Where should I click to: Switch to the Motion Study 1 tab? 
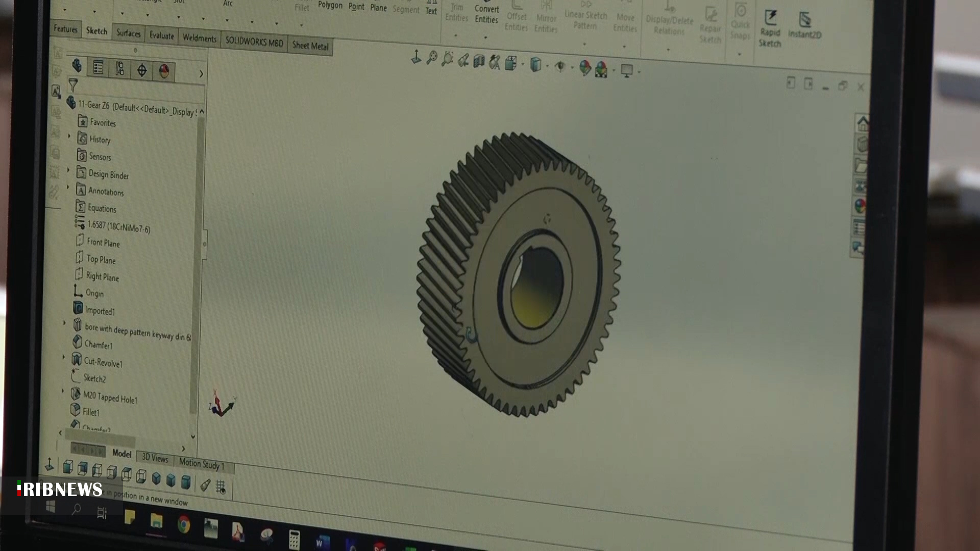(201, 464)
